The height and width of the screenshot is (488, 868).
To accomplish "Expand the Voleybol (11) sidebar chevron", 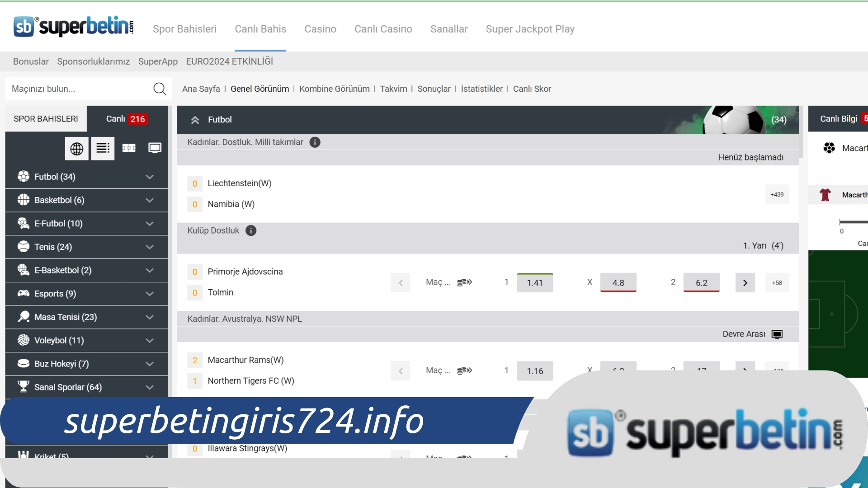I will pyautogui.click(x=150, y=341).
